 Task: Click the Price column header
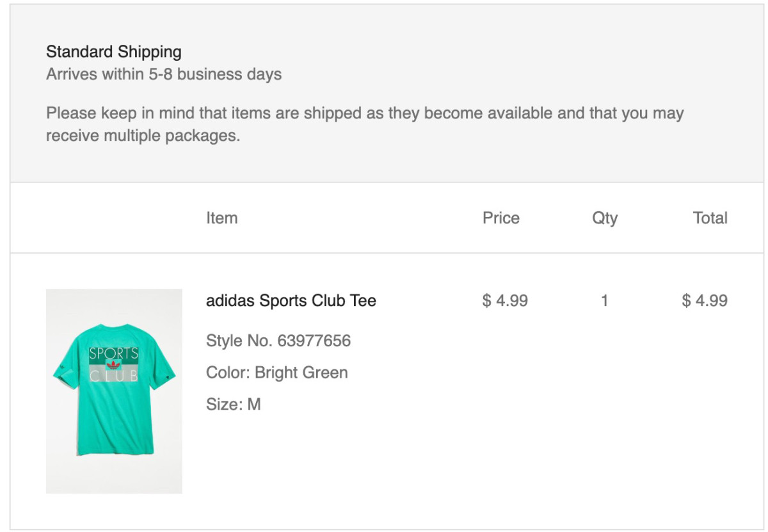click(500, 218)
